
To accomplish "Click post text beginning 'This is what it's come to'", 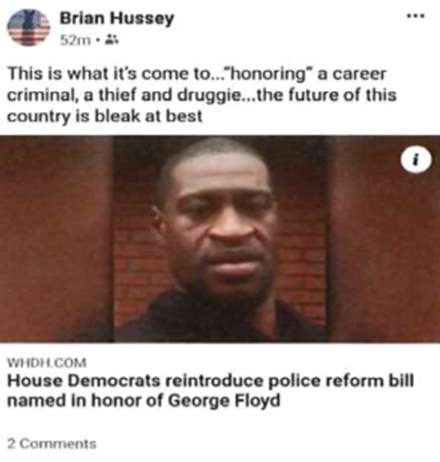I will (197, 74).
